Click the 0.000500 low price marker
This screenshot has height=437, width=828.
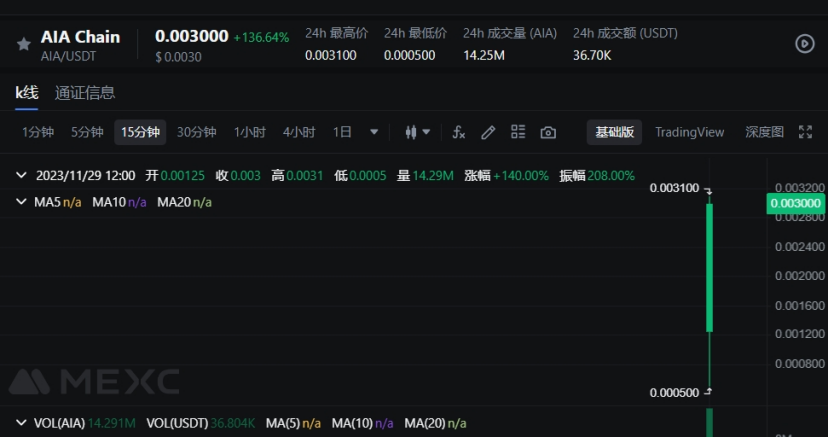point(674,393)
